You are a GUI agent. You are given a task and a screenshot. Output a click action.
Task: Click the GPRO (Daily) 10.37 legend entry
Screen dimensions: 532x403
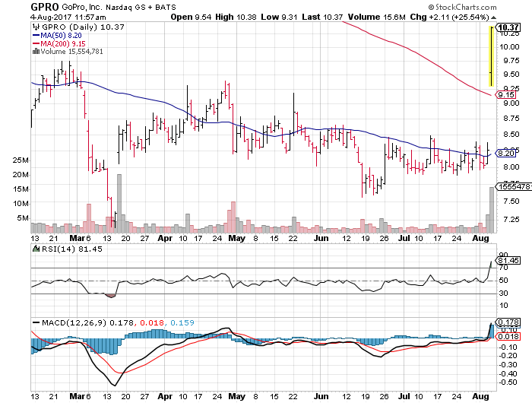(83, 27)
